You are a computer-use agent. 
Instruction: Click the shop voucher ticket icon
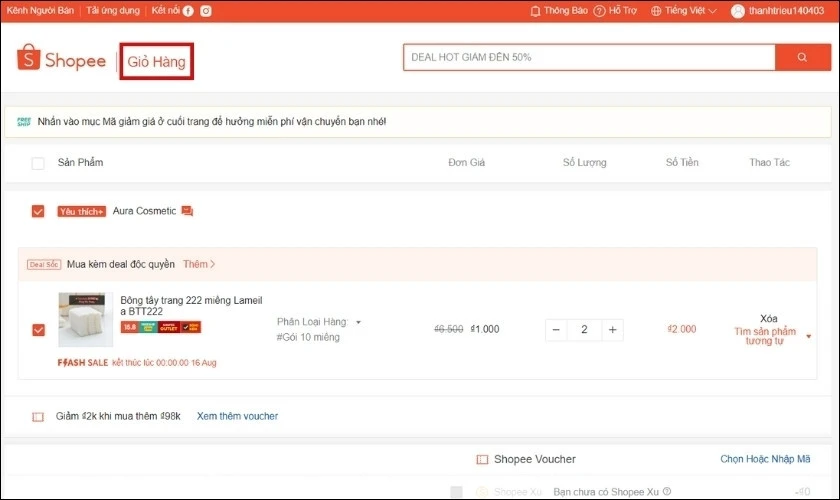coord(38,416)
